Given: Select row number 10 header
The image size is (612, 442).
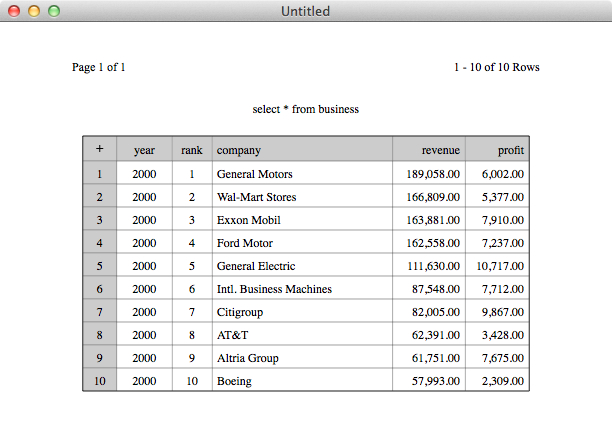Looking at the screenshot, I should pos(100,380).
